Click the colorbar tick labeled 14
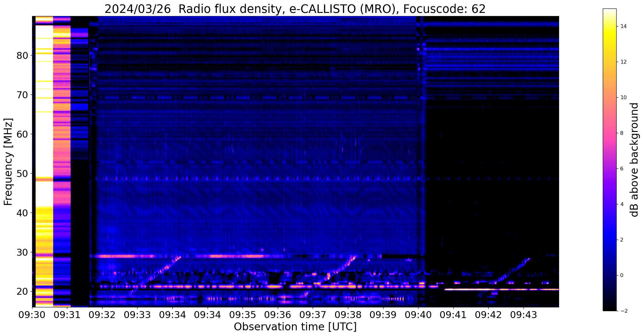Screen dimensions: 644x336 point(623,26)
